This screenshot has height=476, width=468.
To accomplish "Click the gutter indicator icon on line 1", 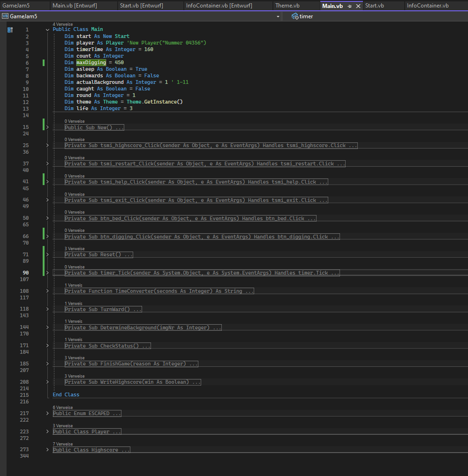I will tap(10, 30).
